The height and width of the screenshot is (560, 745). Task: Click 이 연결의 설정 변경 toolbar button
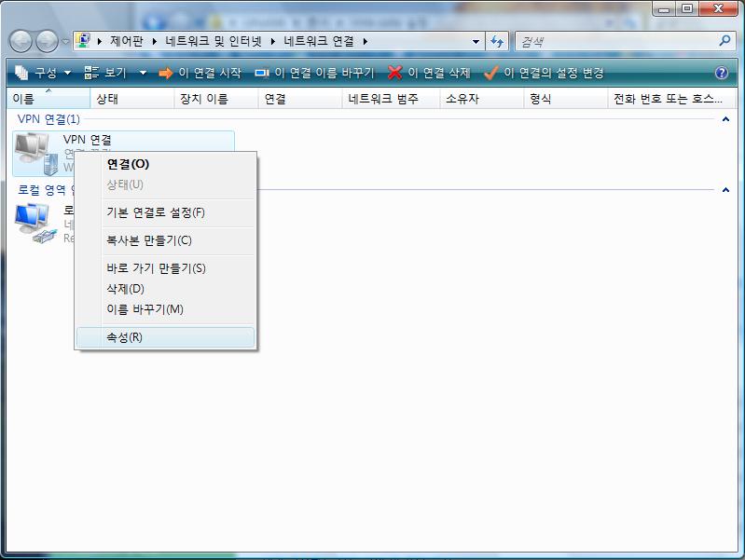tap(545, 73)
